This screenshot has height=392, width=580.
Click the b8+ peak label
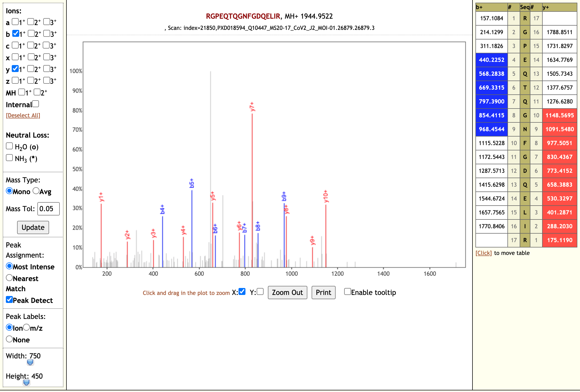(258, 226)
